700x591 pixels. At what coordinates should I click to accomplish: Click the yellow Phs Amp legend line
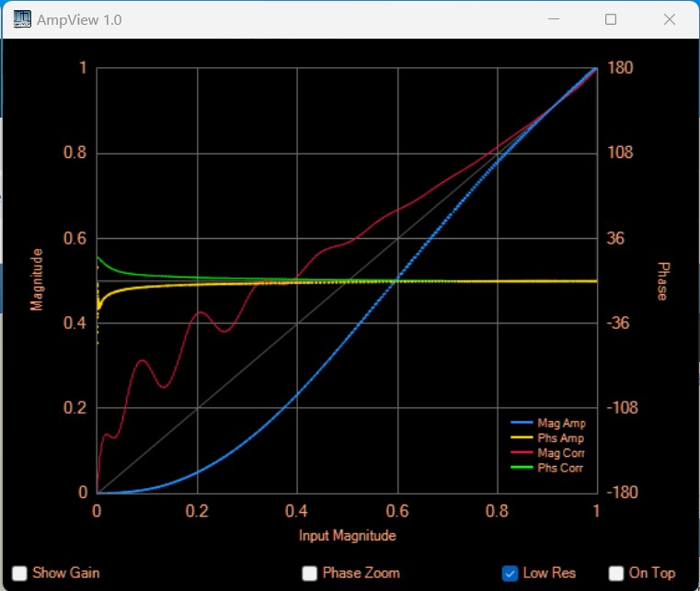[x=522, y=438]
